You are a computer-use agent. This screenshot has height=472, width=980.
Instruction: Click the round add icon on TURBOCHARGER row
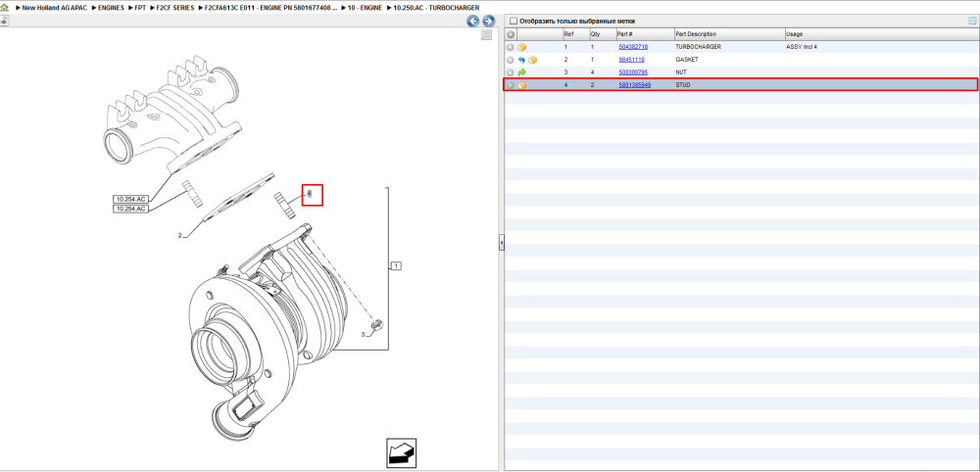pyautogui.click(x=511, y=47)
